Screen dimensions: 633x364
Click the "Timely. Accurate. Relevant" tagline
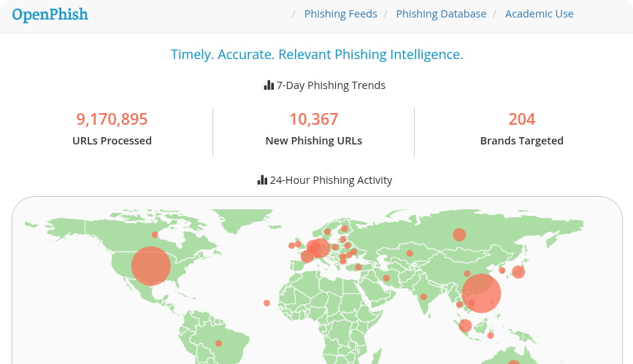tap(317, 55)
